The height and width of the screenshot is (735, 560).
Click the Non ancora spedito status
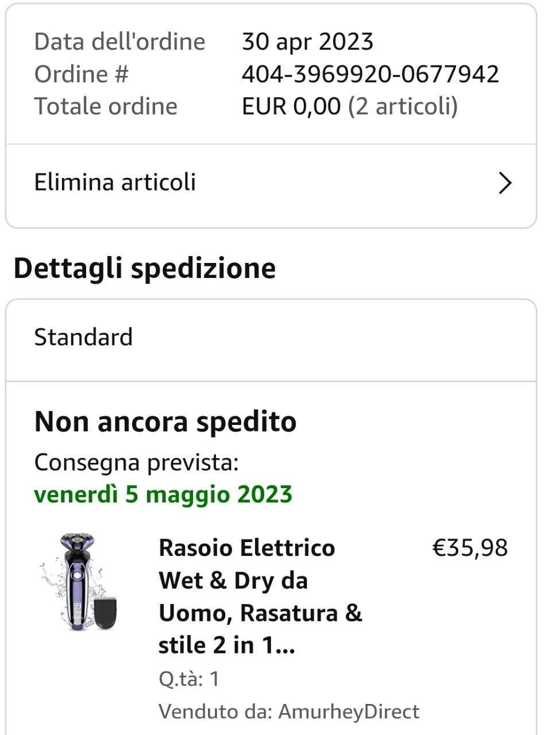[x=165, y=421]
